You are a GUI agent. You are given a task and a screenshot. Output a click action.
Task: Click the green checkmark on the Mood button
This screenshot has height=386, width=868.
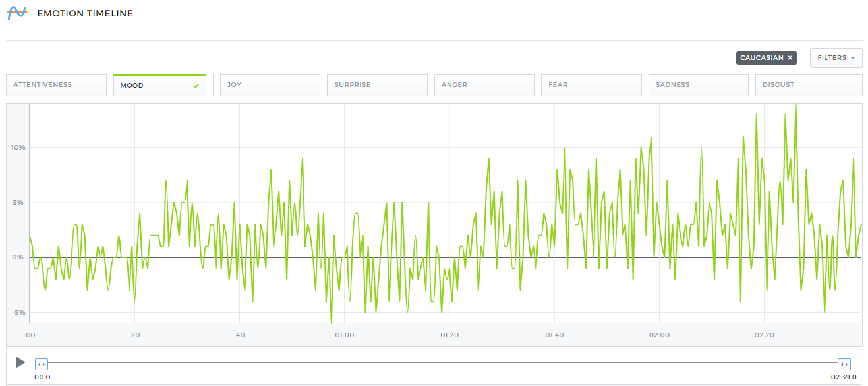pyautogui.click(x=196, y=86)
